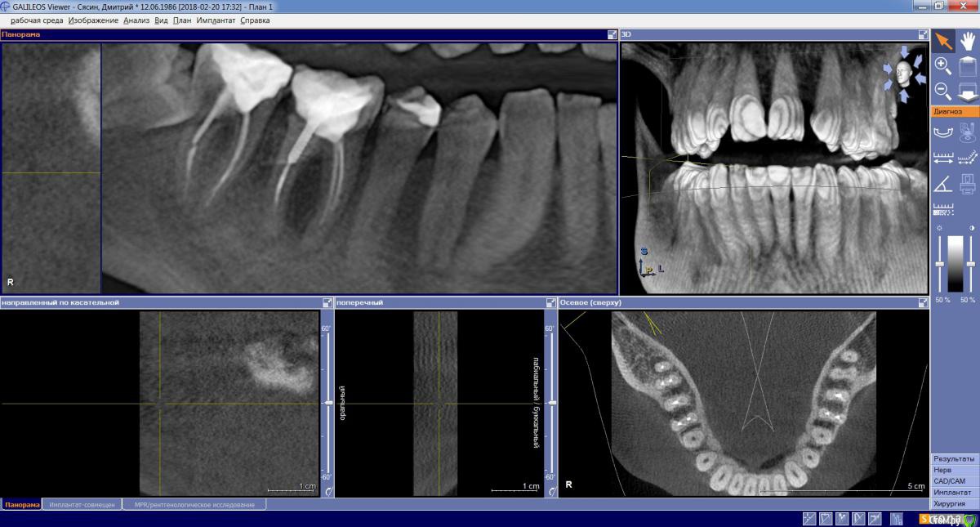Click the Диагноз section header
Viewport: 980px width, 527px height.
(x=953, y=111)
